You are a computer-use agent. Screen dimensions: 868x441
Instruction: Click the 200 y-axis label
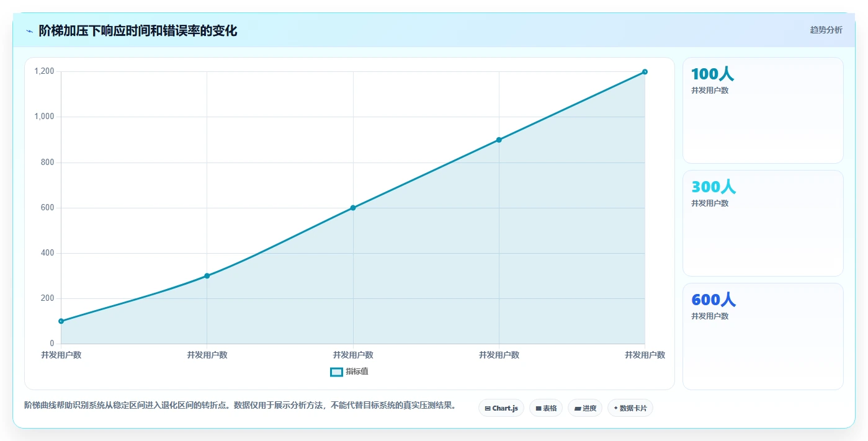[48, 298]
